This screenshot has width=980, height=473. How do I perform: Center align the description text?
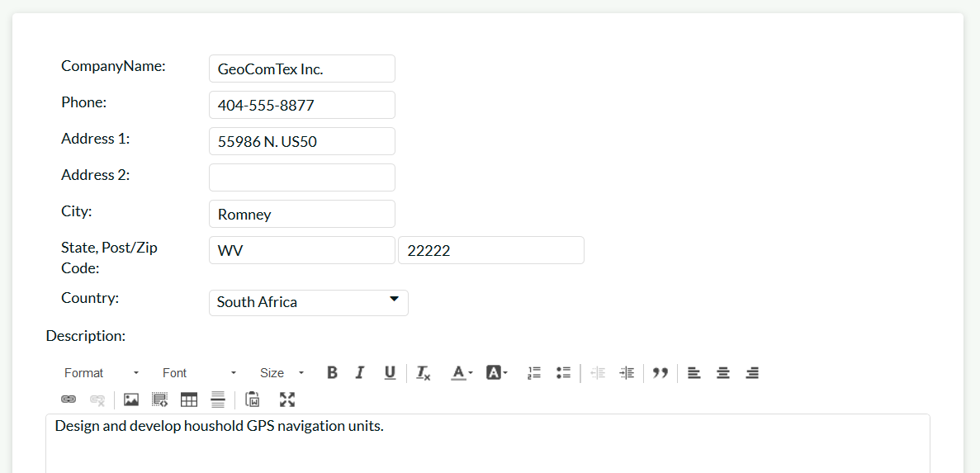tap(723, 373)
